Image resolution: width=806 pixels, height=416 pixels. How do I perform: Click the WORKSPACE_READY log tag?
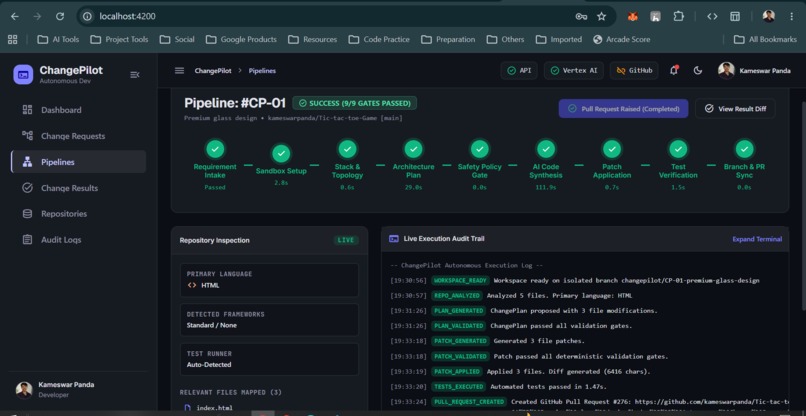pos(460,281)
